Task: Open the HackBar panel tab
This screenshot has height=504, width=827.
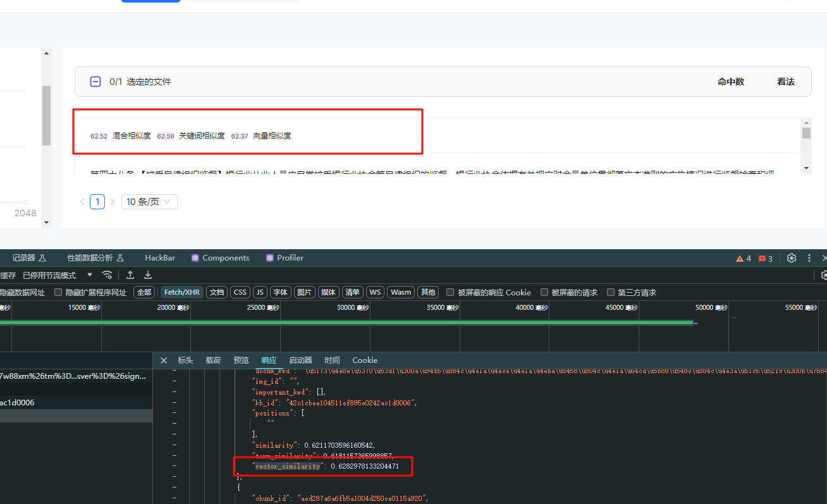Action: 160,258
